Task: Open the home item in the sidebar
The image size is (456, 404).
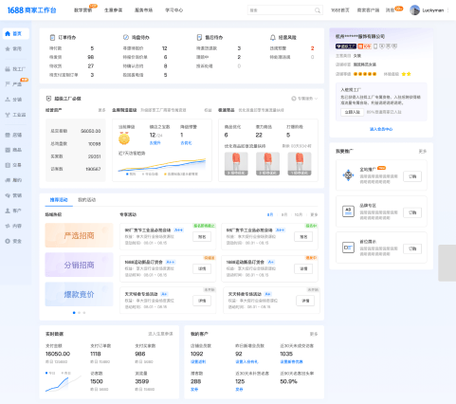Action: (16, 34)
